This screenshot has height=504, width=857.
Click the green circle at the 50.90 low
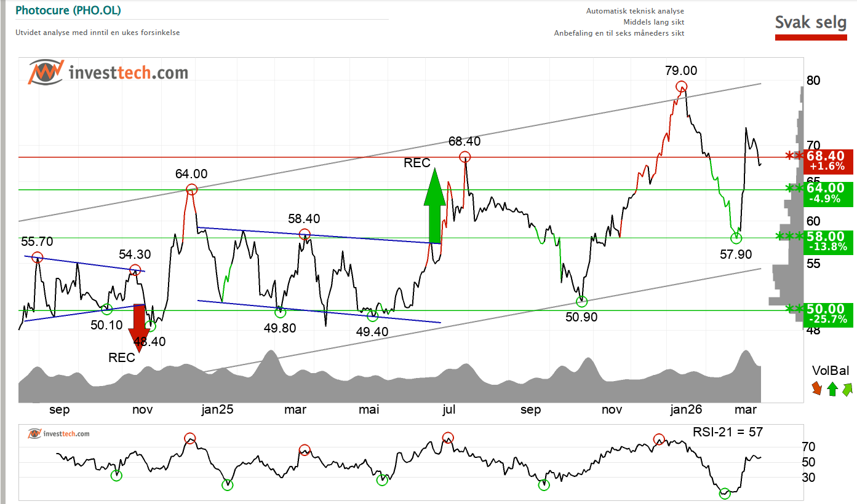(x=581, y=301)
